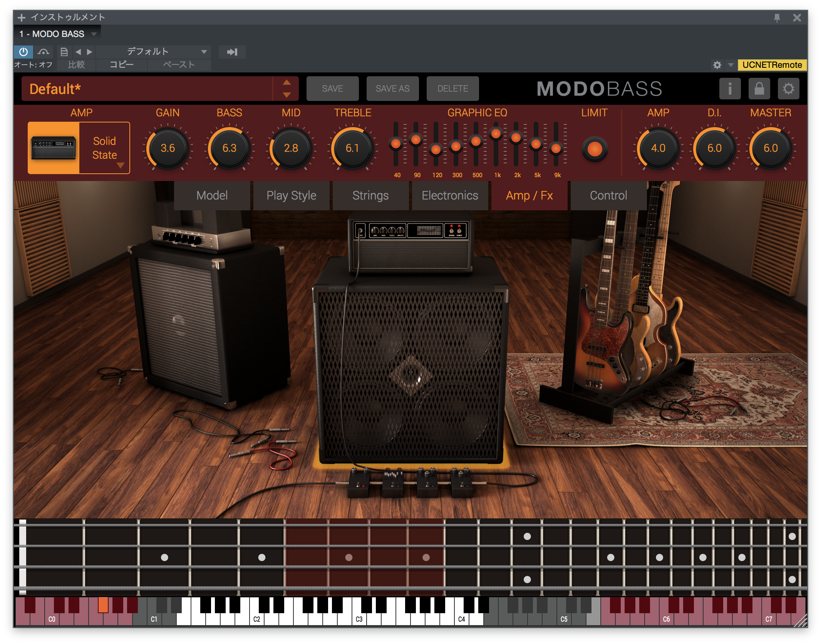Select the Amp / Fx tab

pos(529,195)
